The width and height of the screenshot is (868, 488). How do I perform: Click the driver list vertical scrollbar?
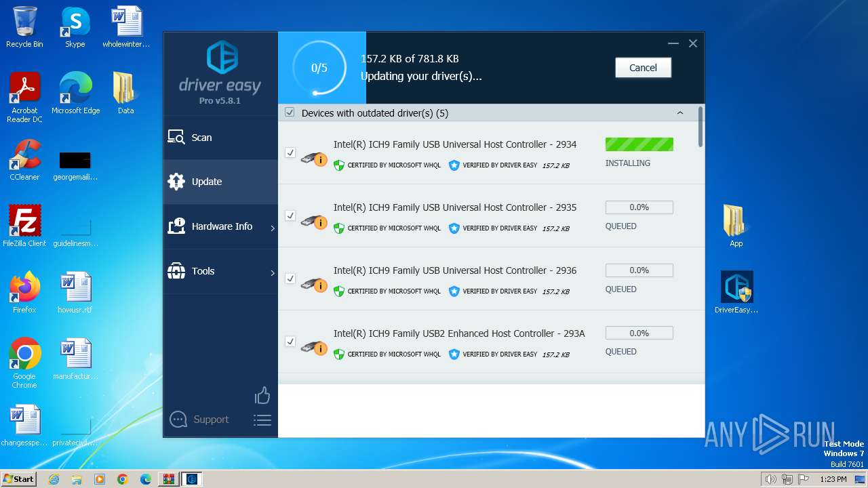[701, 126]
